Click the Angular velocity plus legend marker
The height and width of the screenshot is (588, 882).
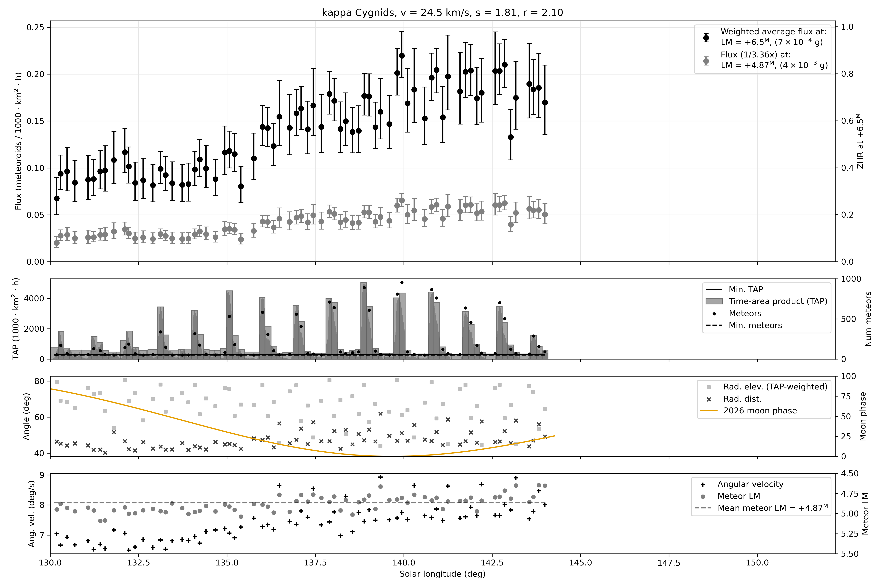click(x=703, y=485)
